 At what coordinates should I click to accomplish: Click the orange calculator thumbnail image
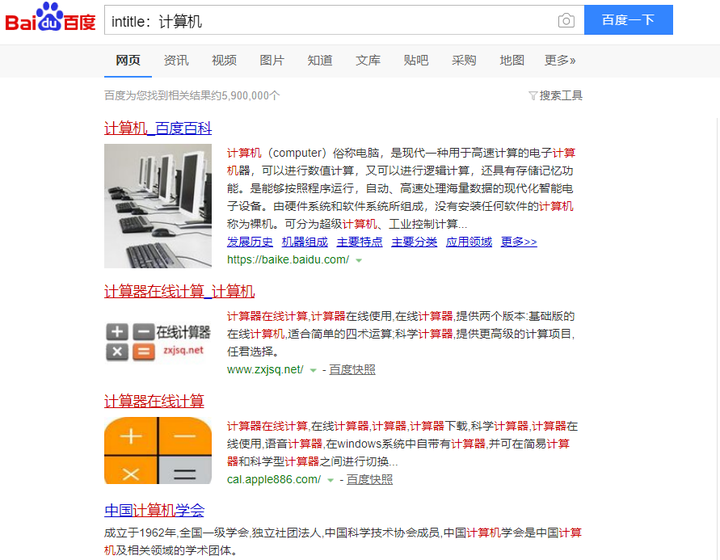tap(158, 450)
